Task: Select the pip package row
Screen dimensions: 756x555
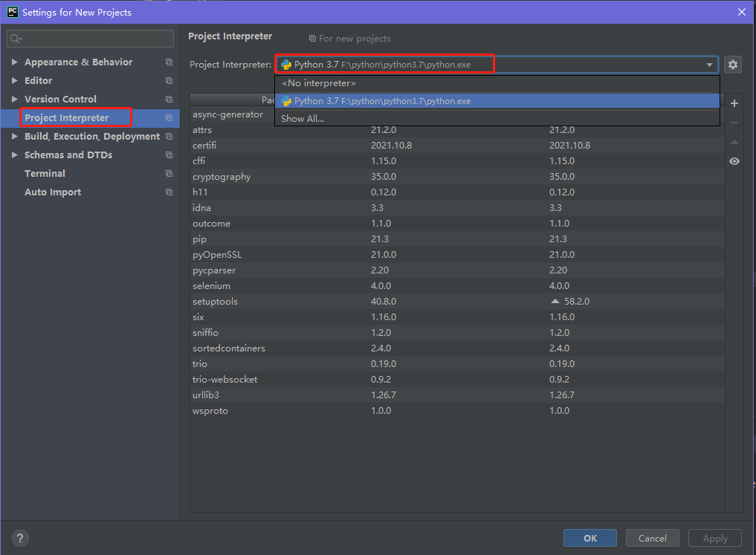Action: (457, 239)
